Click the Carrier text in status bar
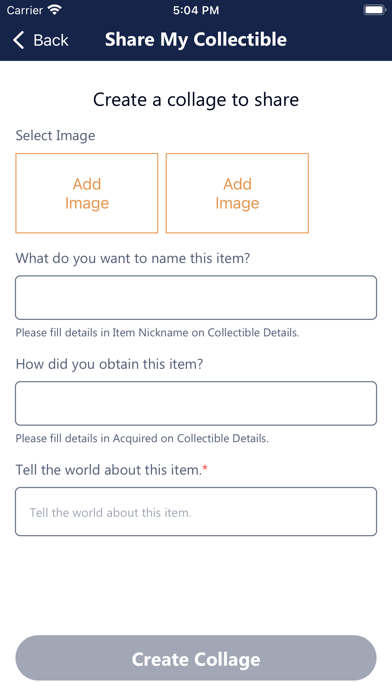Screen dimensions: 392x696 (25, 10)
